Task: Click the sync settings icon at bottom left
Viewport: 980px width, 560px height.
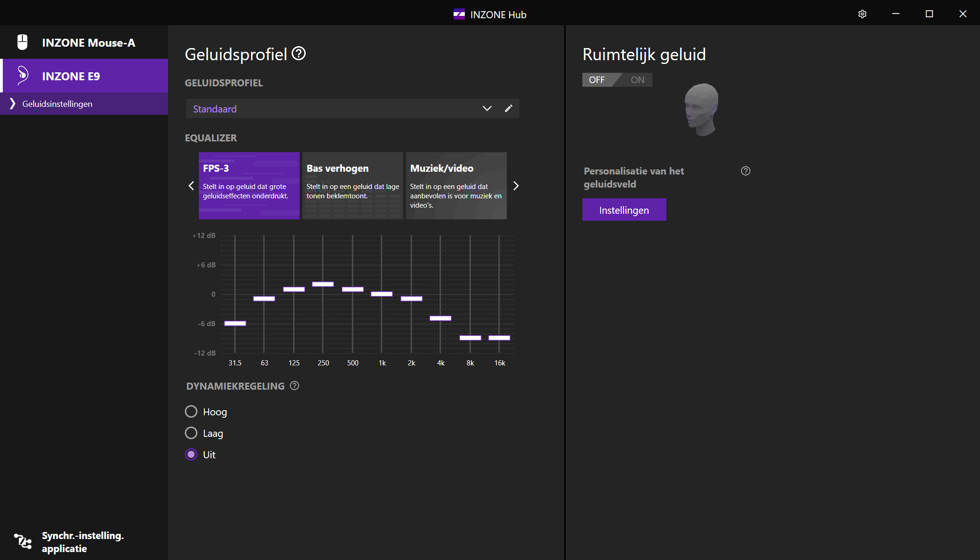Action: pos(23,541)
